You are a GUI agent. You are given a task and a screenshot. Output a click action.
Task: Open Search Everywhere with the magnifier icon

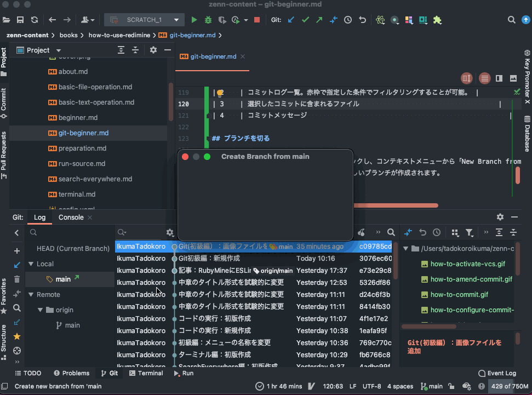coord(511,19)
